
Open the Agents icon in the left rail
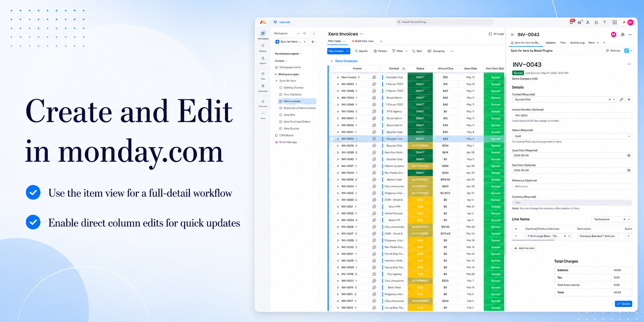[263, 58]
